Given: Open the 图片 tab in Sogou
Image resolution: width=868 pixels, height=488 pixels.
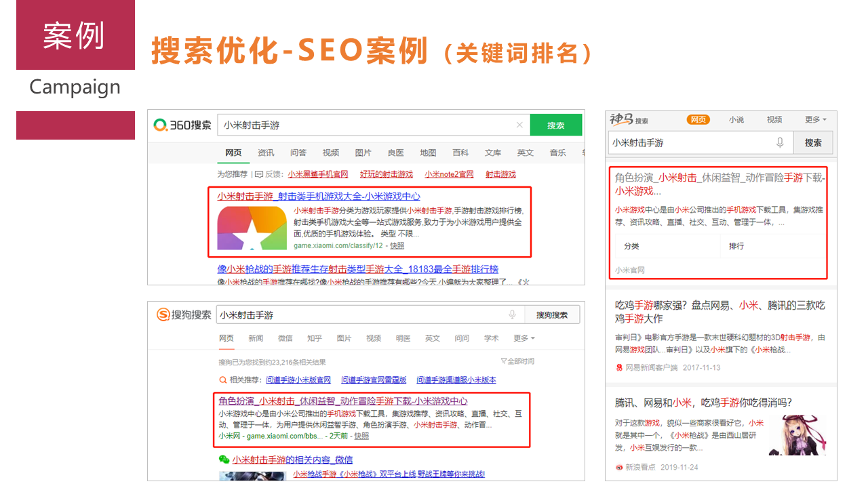Looking at the screenshot, I should pyautogui.click(x=344, y=338).
